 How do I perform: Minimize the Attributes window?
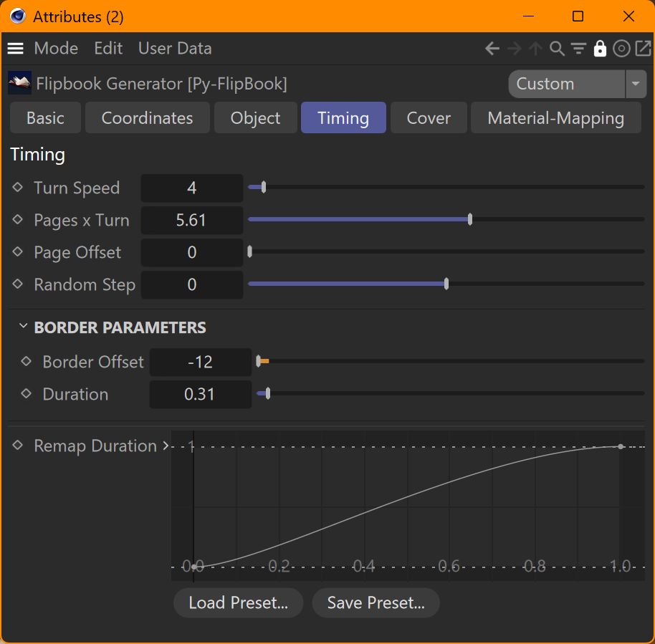tap(528, 16)
